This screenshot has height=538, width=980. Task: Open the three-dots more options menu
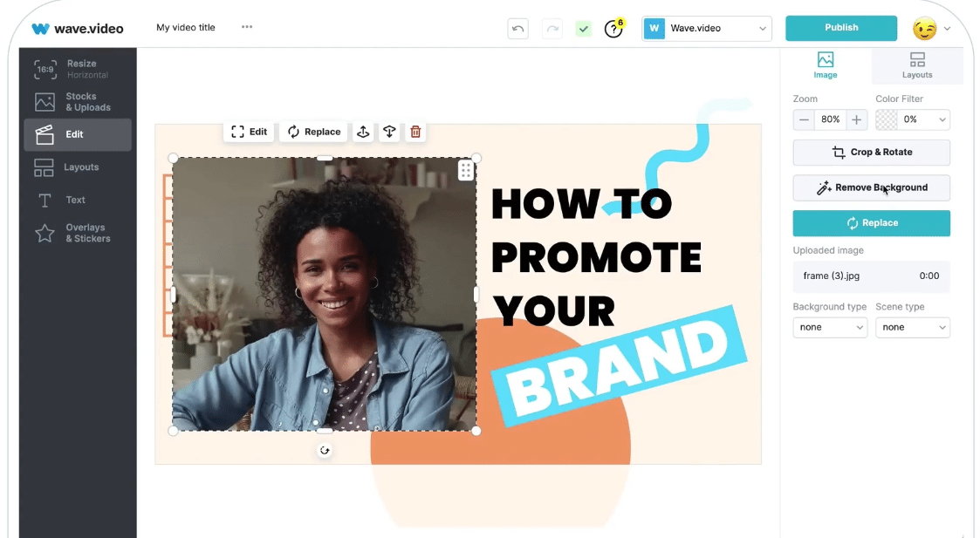click(247, 27)
